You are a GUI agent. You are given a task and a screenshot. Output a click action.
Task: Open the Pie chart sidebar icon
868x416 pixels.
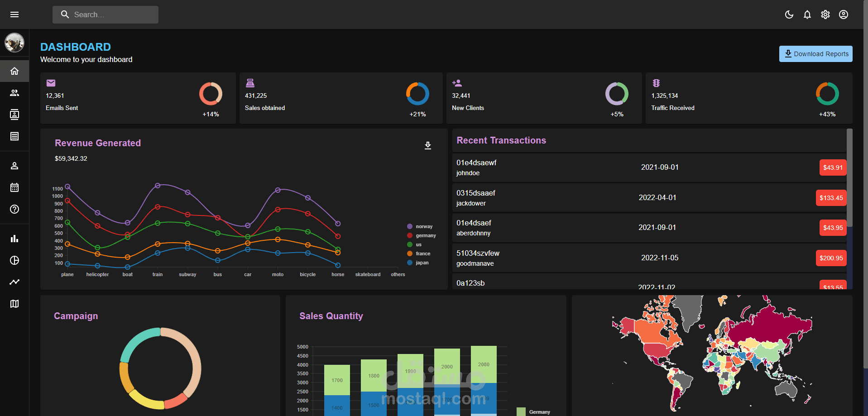14,260
